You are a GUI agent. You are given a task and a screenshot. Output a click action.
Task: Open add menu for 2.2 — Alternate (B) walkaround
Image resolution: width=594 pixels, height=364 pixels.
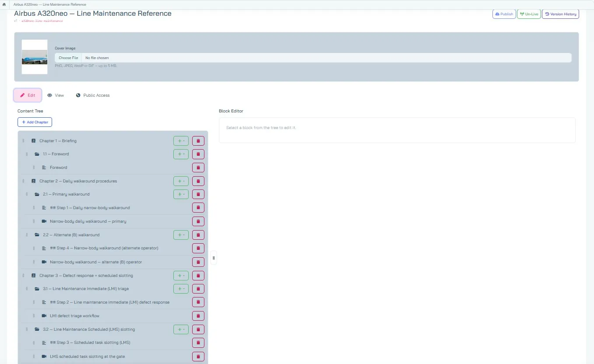point(181,235)
